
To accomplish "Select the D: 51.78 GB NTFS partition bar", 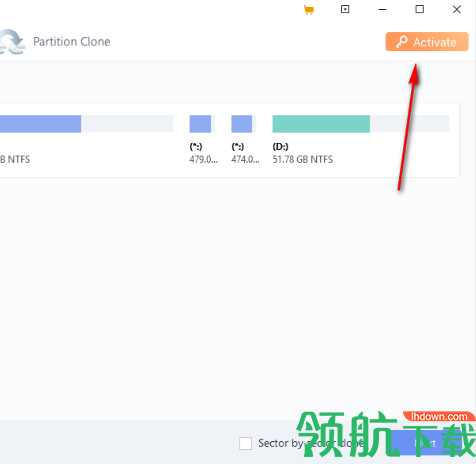I will pyautogui.click(x=361, y=124).
